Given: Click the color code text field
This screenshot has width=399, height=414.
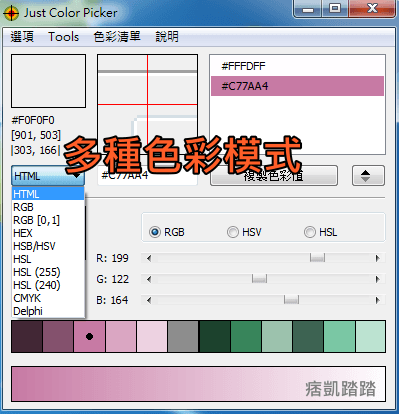Looking at the screenshot, I should point(147,176).
